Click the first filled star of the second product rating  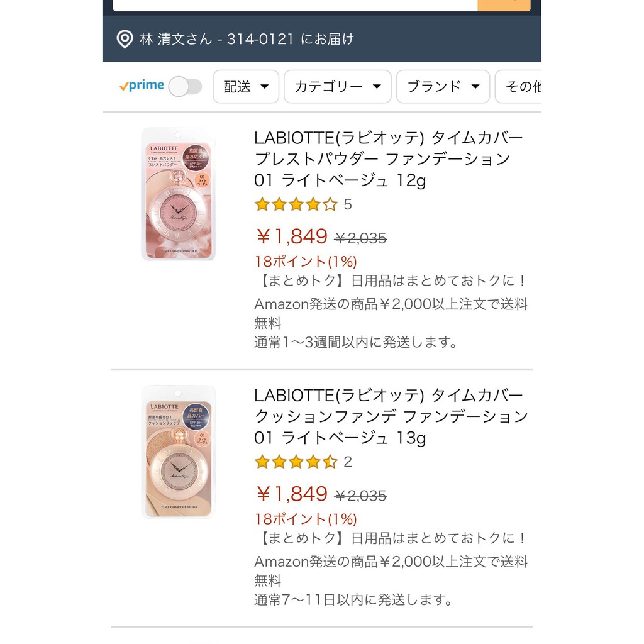point(261,462)
